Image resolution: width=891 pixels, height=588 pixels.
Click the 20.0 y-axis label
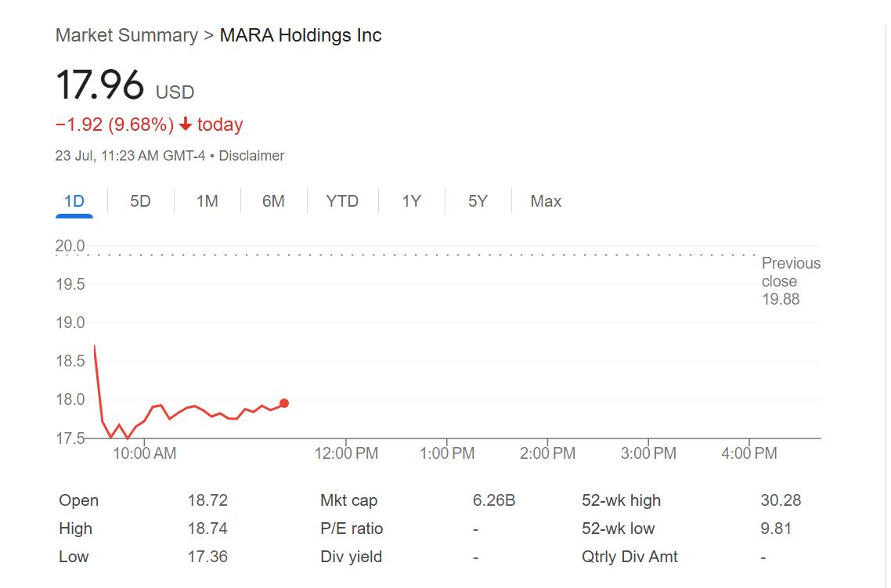point(70,246)
